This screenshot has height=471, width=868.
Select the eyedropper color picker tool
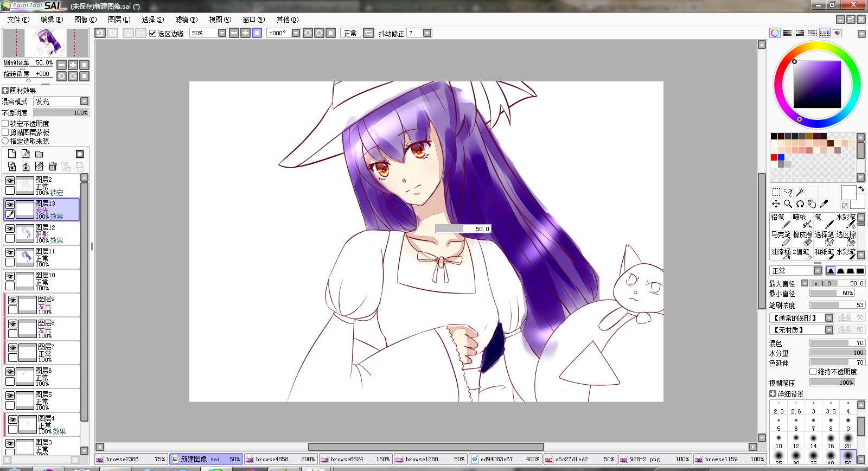coord(824,204)
